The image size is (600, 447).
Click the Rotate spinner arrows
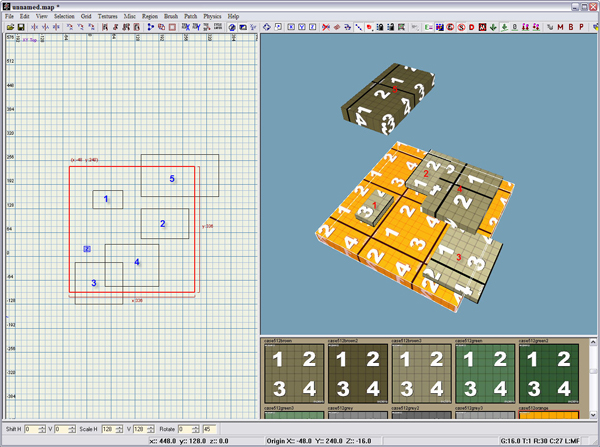[x=195, y=429]
